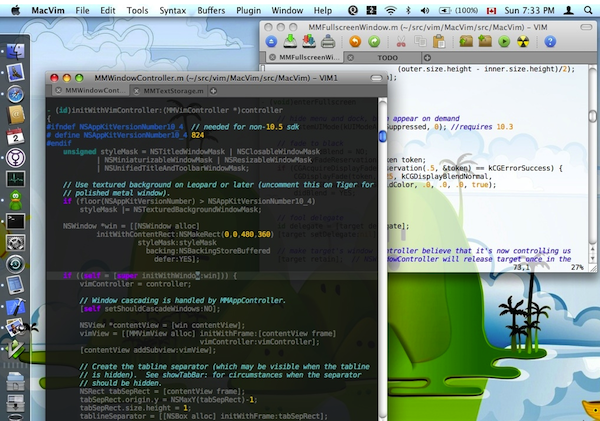Open the Plugin menu
600x421 pixels.
(x=248, y=10)
